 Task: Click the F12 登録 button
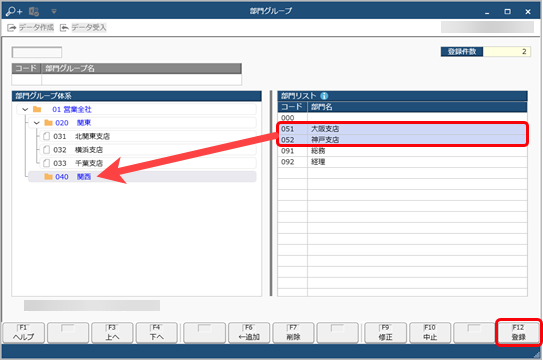pyautogui.click(x=518, y=333)
